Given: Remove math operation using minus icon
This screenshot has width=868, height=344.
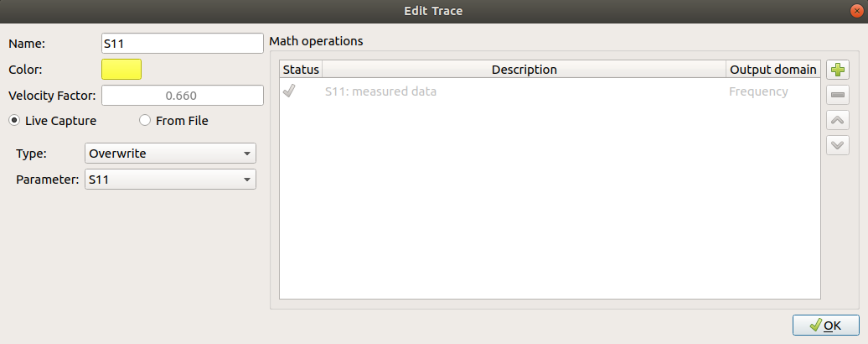Looking at the screenshot, I should coord(838,95).
